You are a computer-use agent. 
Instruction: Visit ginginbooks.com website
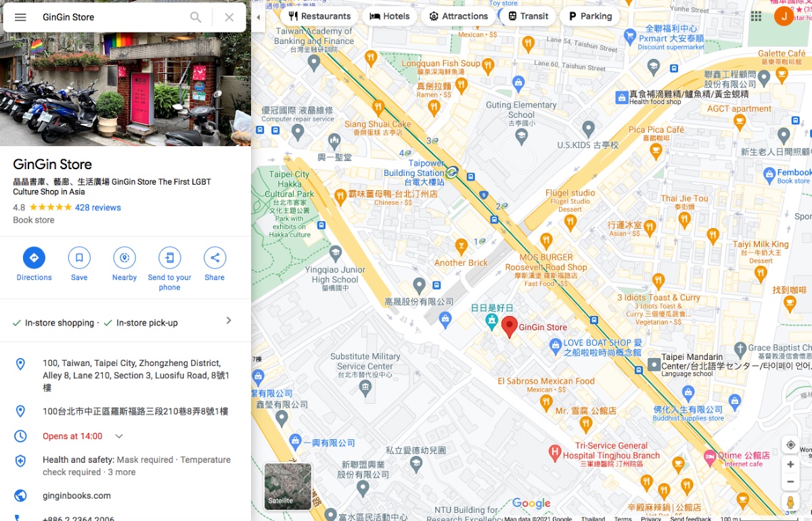[x=76, y=496]
